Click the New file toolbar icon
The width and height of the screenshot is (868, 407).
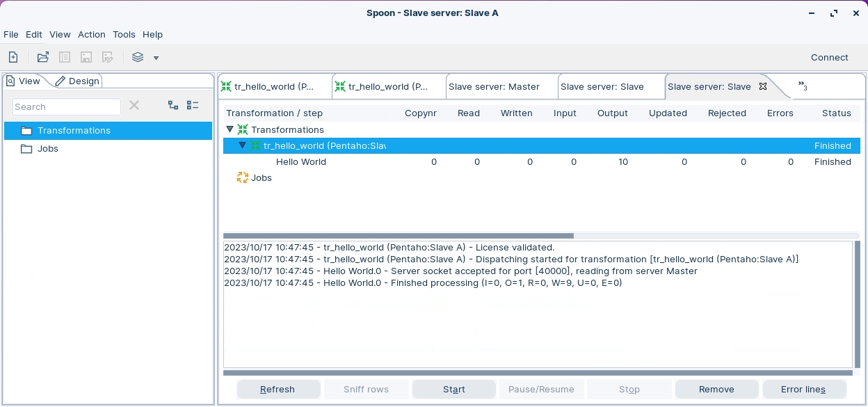pos(13,57)
